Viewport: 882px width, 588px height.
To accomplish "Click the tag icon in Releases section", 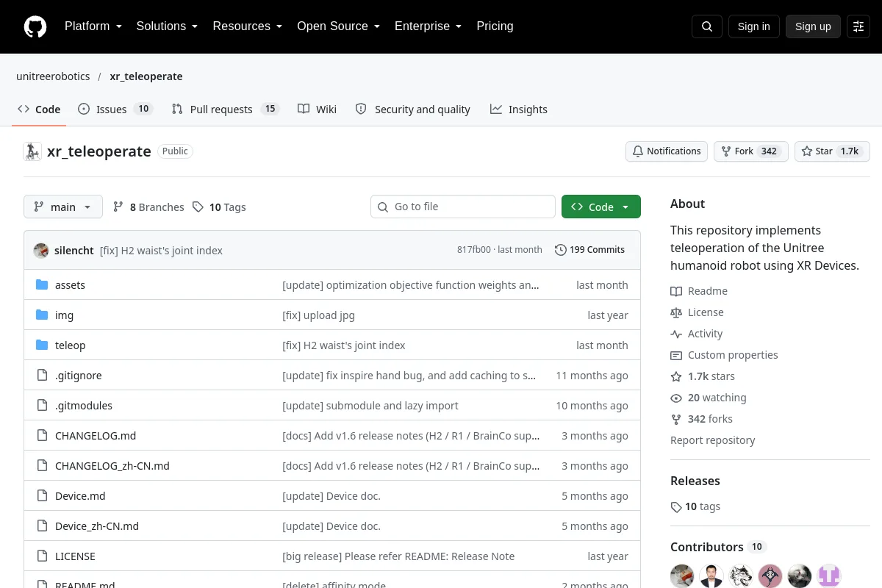I will tap(676, 506).
